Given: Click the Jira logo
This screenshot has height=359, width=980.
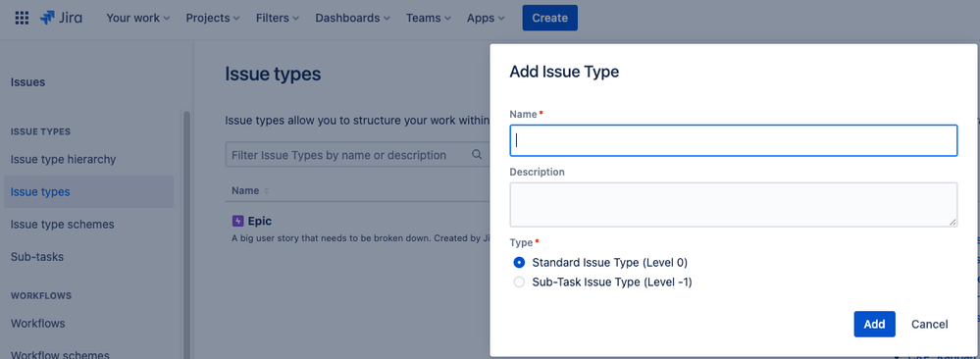Looking at the screenshot, I should point(61,18).
